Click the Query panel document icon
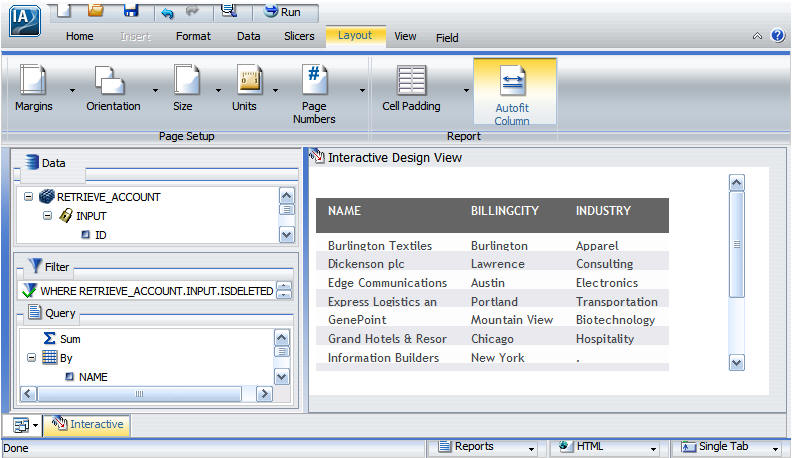The width and height of the screenshot is (794, 458). [35, 312]
